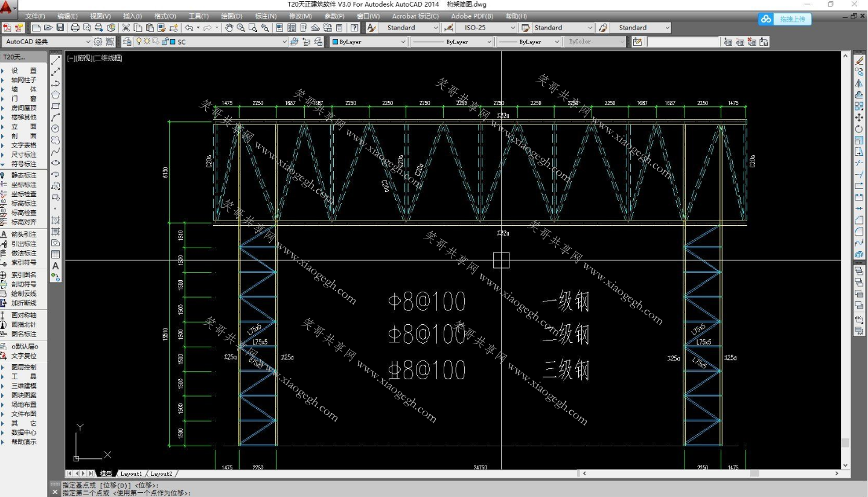Click the Cut scissors icon
868x497 pixels.
[x=126, y=28]
